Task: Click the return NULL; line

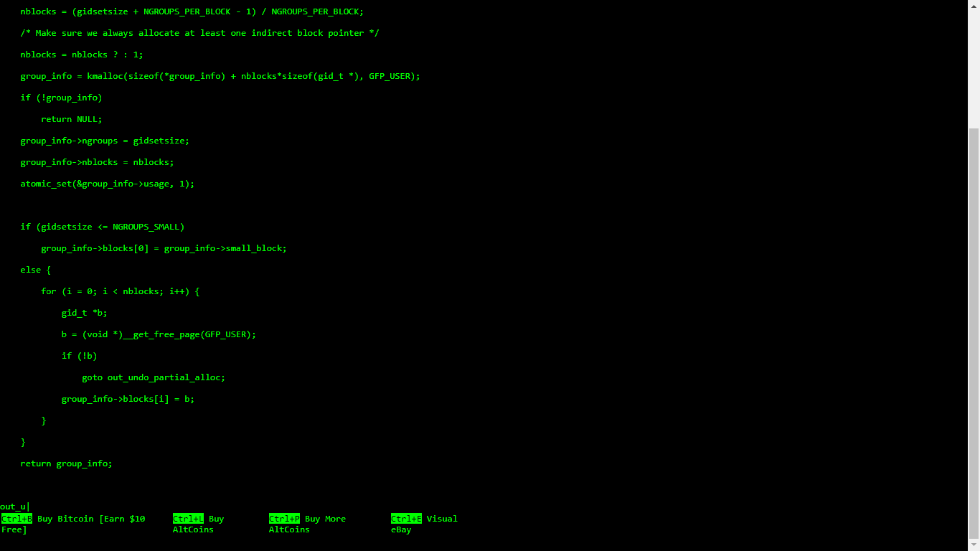Action: coord(71,118)
